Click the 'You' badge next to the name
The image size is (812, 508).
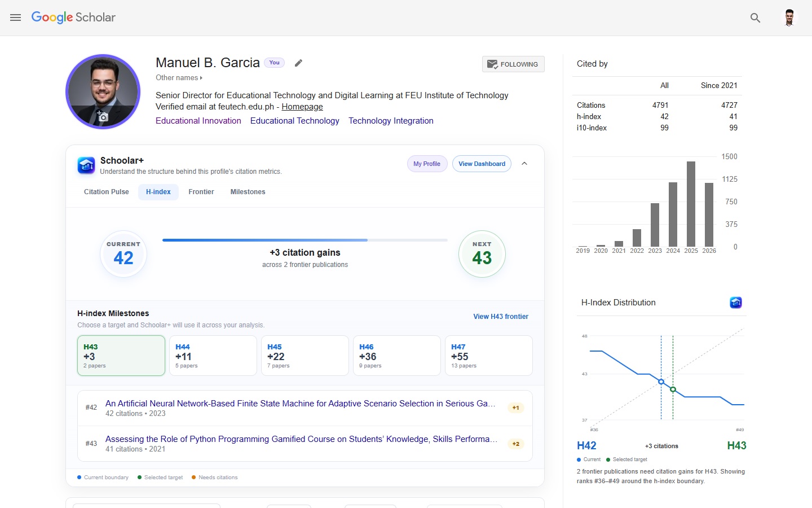point(274,63)
